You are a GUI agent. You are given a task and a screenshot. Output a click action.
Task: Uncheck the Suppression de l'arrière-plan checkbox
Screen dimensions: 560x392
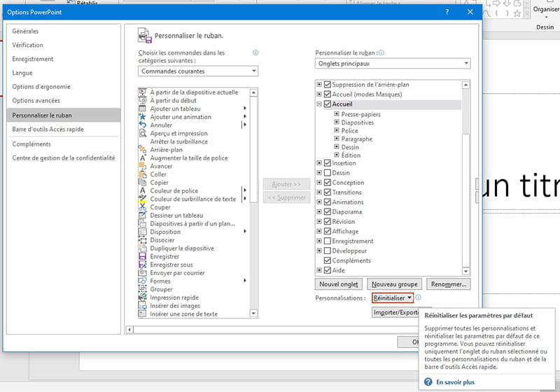pyautogui.click(x=328, y=85)
